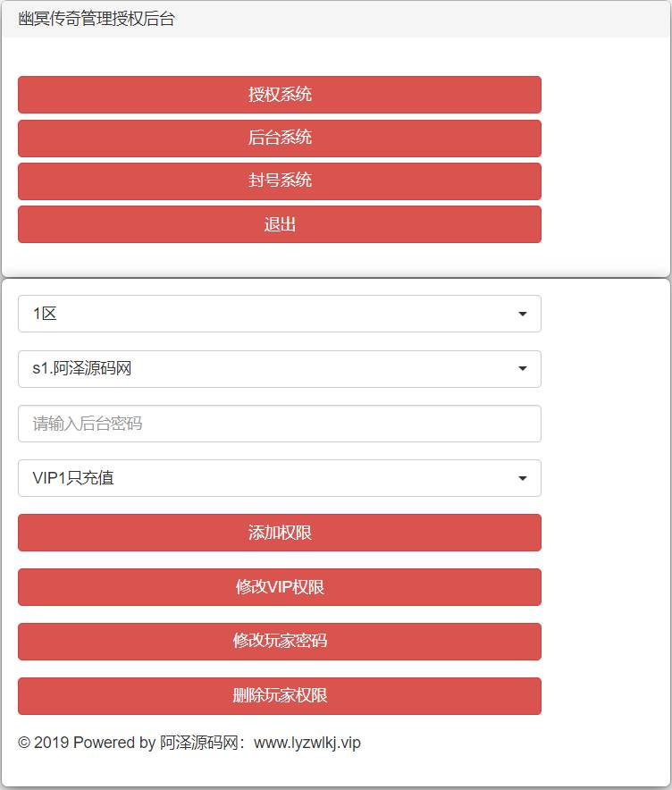Click the empty panel area right of 退出
The width and height of the screenshot is (672, 790).
(605, 224)
